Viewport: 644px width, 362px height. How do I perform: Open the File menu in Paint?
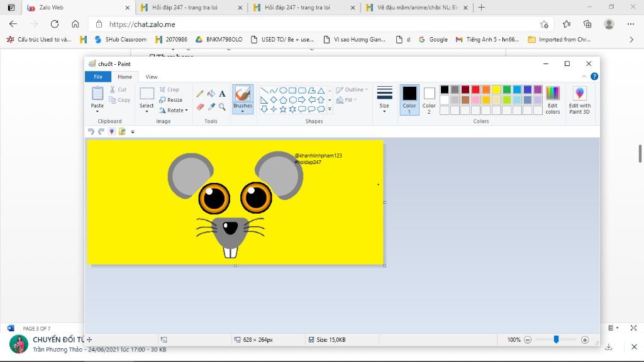point(98,77)
